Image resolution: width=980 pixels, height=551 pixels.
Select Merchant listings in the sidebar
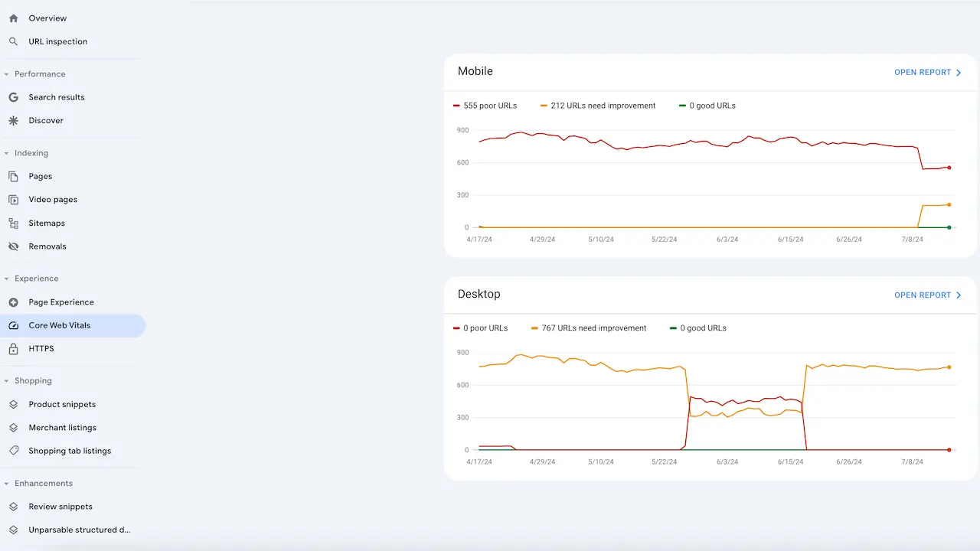coord(63,427)
